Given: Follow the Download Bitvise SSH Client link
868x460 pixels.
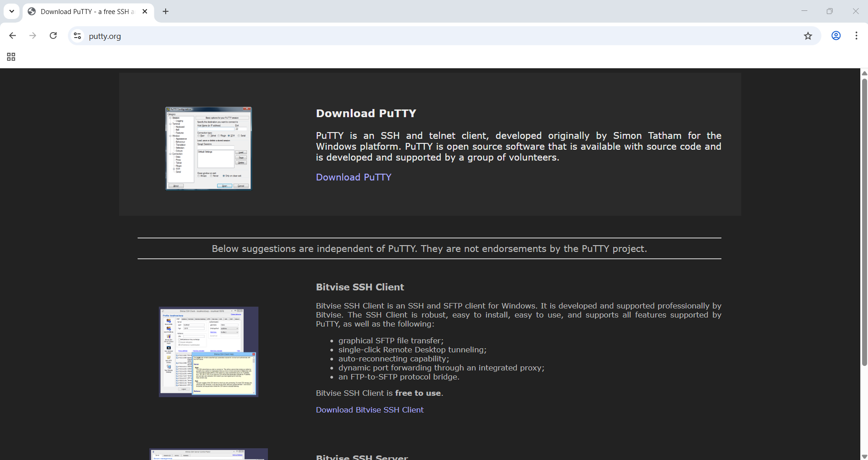Looking at the screenshot, I should 370,410.
